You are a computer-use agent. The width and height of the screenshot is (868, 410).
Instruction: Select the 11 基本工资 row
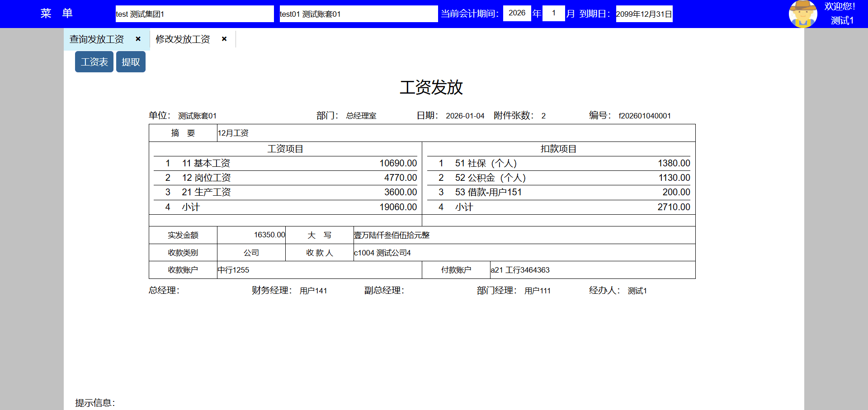point(285,163)
